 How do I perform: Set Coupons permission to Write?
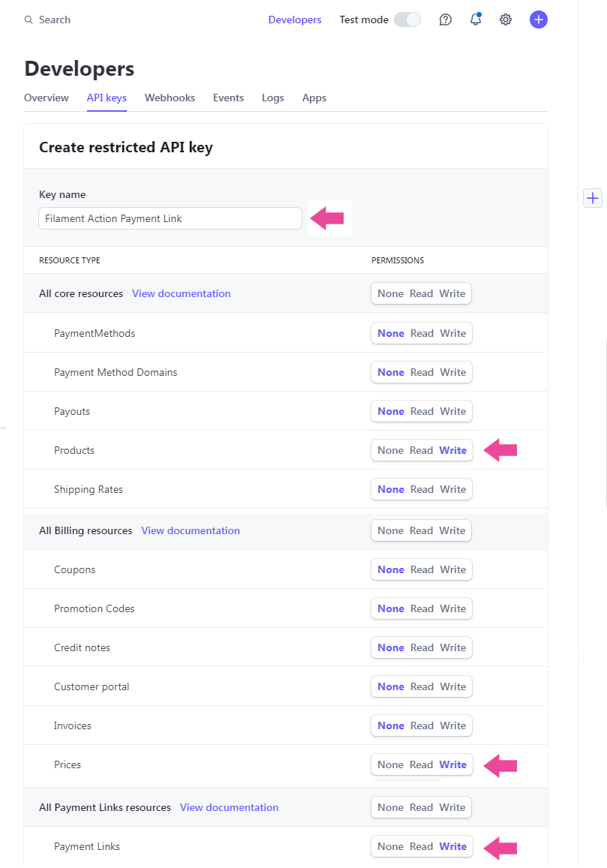[453, 569]
